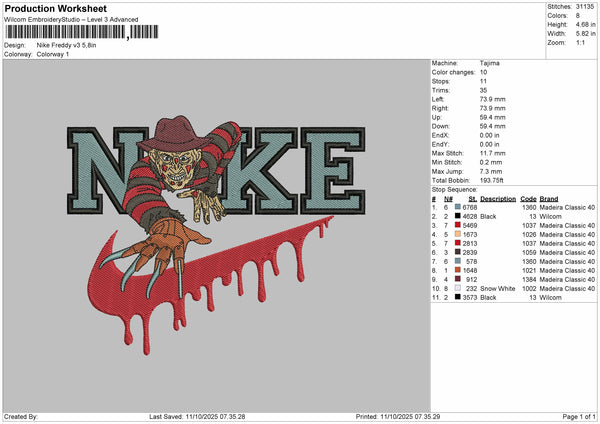
Task: Click code 1026 in the stop sequence
Action: [x=529, y=234]
